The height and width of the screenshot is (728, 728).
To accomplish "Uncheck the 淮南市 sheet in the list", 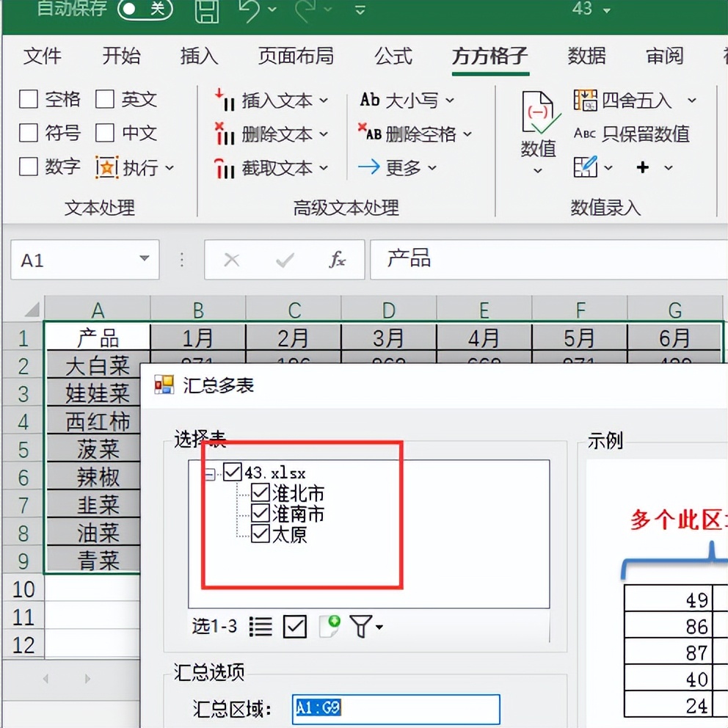I will 261,513.
